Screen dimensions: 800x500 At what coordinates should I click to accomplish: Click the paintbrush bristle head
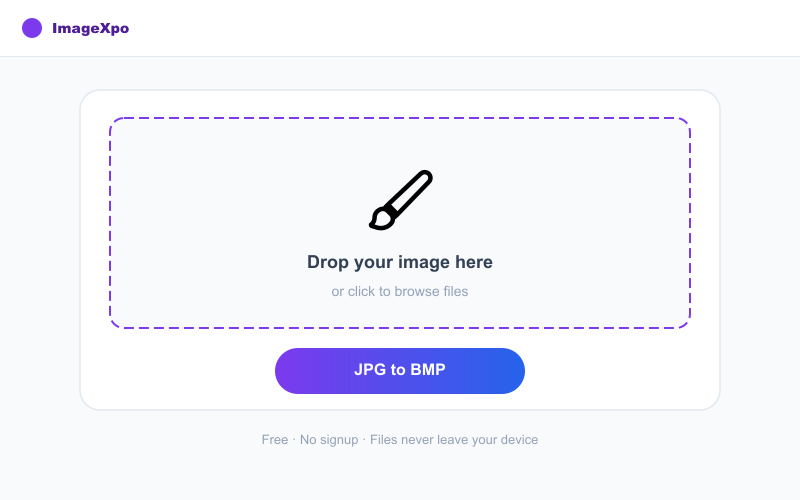click(381, 218)
